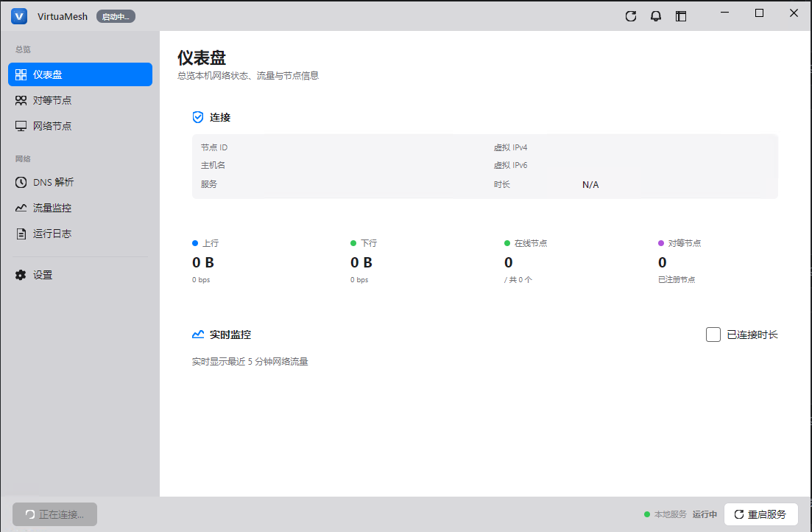Click the / 共 0 个 text
This screenshot has height=532, width=812.
click(x=518, y=279)
